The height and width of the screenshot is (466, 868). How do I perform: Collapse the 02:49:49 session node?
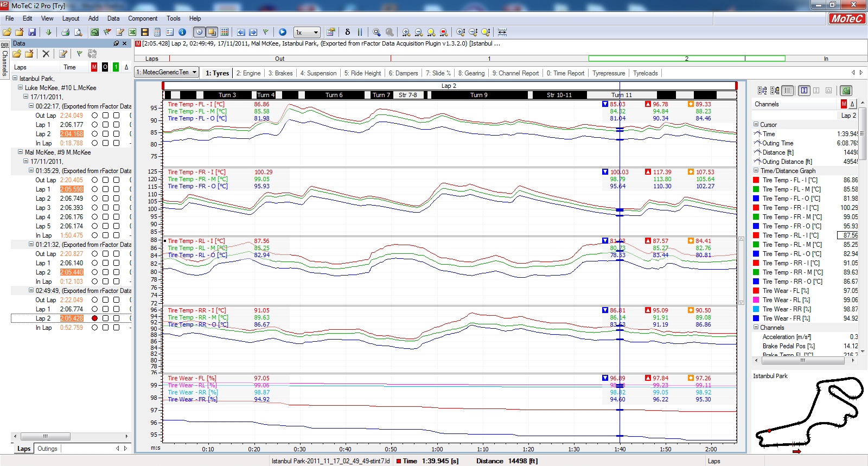[31, 290]
